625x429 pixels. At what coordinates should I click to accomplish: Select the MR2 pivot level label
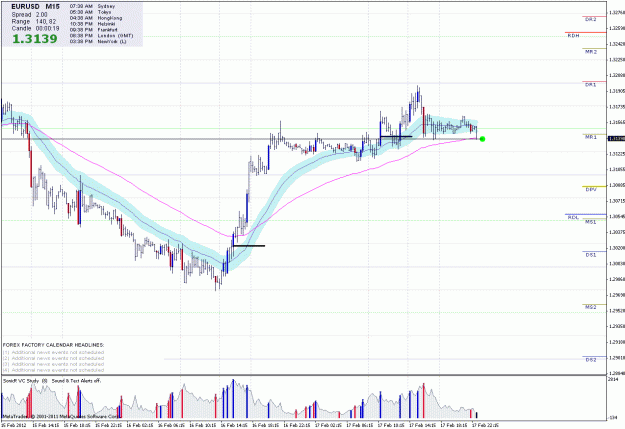pos(591,52)
